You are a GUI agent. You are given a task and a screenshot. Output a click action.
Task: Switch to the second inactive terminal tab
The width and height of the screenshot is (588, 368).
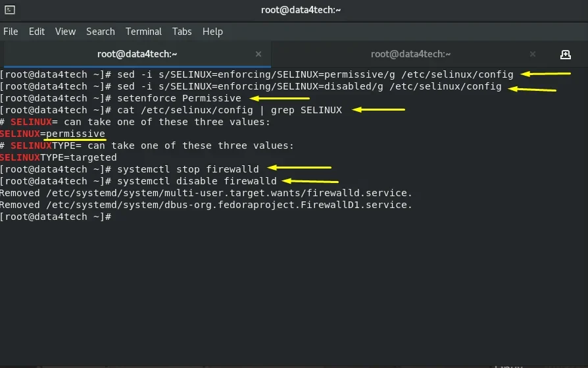coord(410,54)
